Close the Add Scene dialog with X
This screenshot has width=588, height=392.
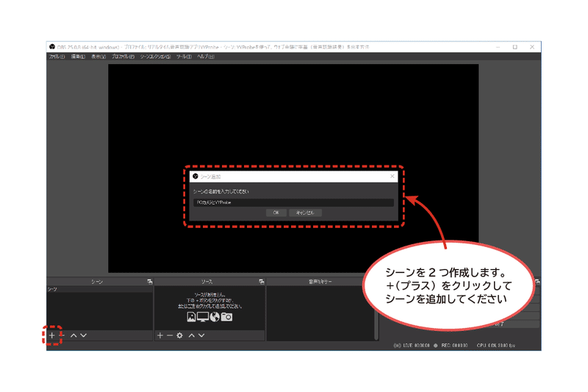392,176
